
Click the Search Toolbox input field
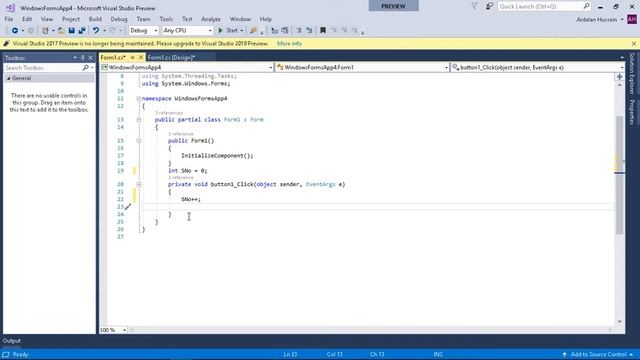[x=42, y=68]
